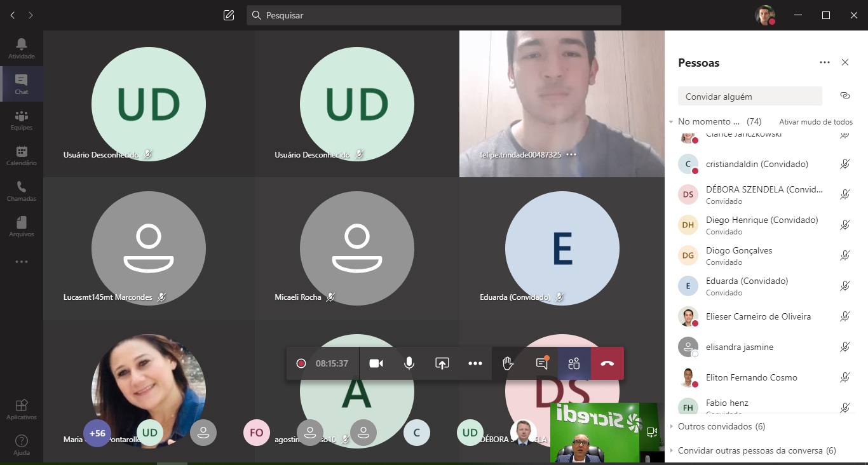Toggle the participants panel button

[574, 363]
